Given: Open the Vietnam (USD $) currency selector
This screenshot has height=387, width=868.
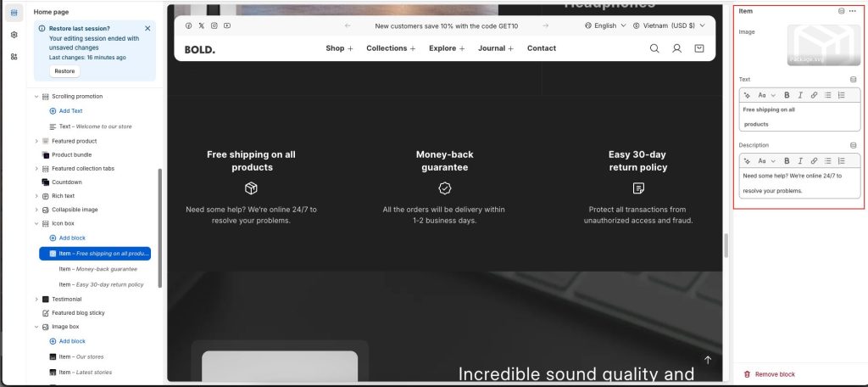Looking at the screenshot, I should (x=669, y=25).
